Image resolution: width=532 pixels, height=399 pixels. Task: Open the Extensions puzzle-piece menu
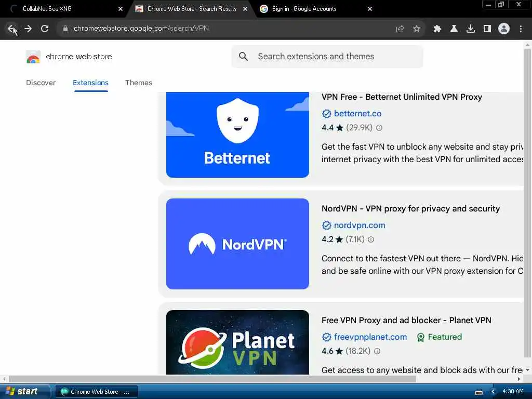click(437, 29)
